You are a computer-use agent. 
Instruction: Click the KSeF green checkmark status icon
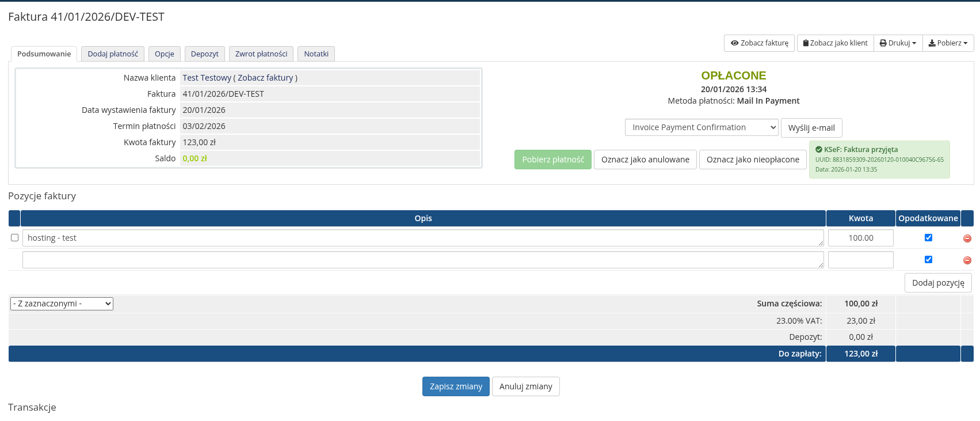click(x=818, y=150)
